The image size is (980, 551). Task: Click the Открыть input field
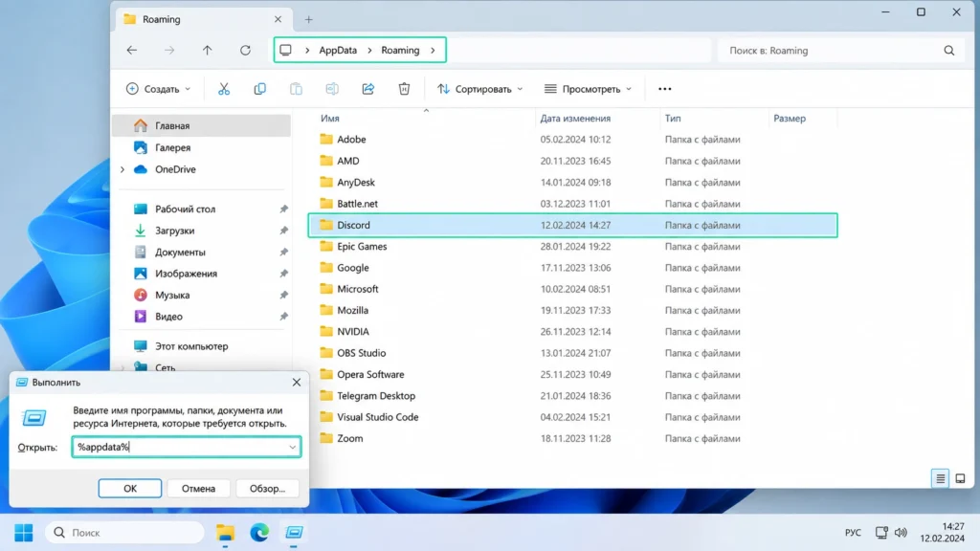[187, 448]
